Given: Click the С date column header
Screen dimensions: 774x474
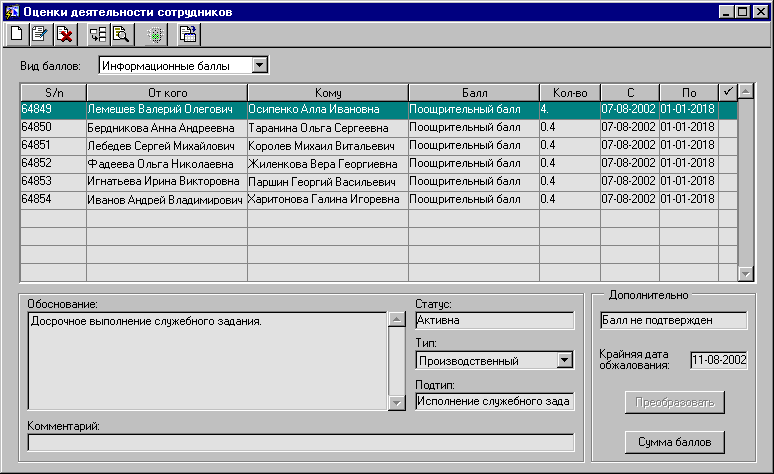Looking at the screenshot, I should (x=630, y=93).
